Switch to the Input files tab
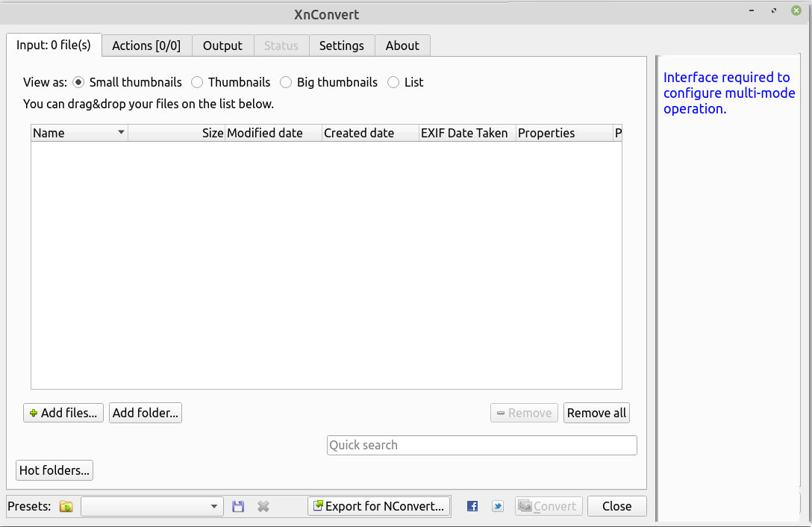This screenshot has height=527, width=812. (x=54, y=45)
